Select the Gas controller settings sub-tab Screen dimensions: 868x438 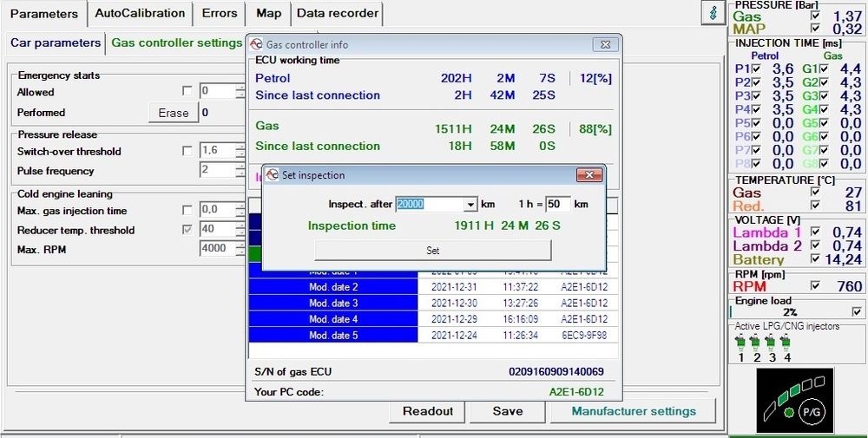[x=176, y=43]
